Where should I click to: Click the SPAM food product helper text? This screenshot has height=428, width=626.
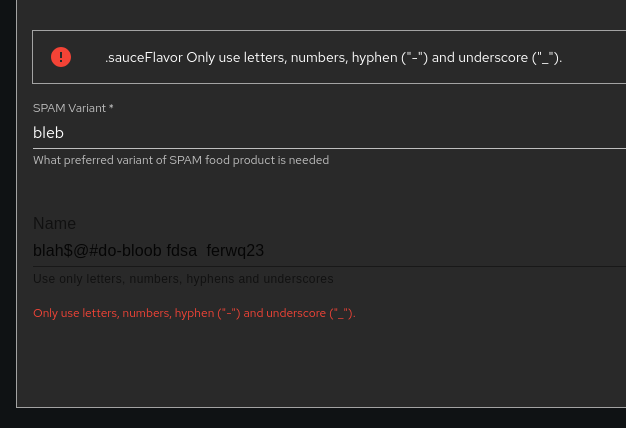(x=181, y=160)
